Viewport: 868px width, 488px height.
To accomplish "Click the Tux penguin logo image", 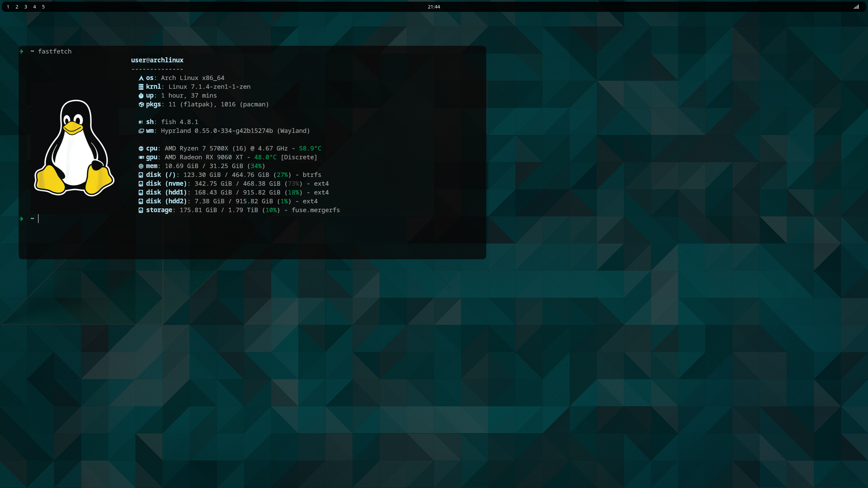I will (x=74, y=148).
